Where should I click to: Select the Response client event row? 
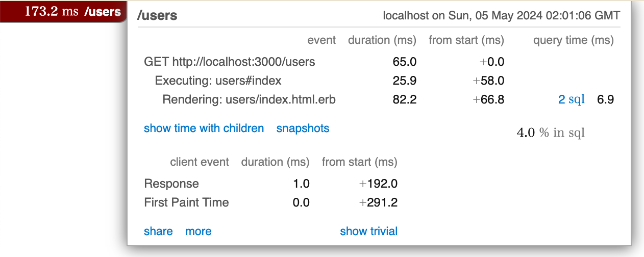click(x=270, y=184)
